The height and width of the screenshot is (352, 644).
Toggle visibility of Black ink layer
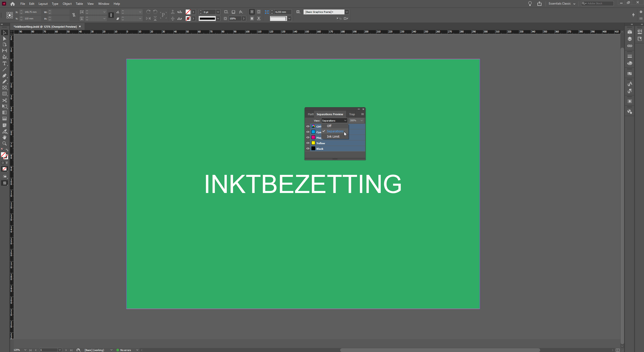[x=308, y=148]
